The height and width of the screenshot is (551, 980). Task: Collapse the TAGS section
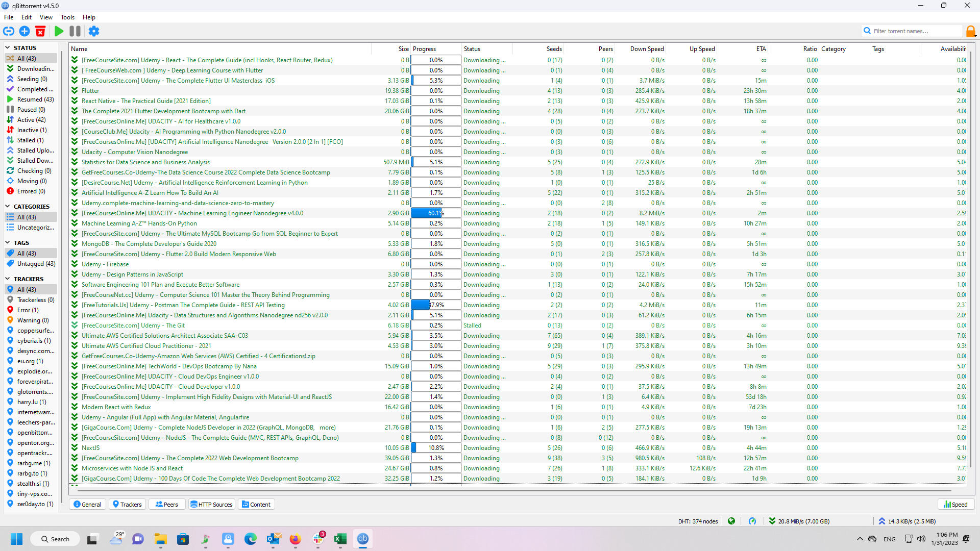[8, 243]
